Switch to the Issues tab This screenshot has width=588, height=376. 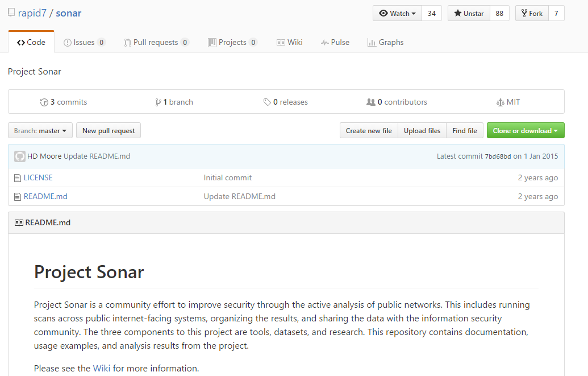(84, 43)
